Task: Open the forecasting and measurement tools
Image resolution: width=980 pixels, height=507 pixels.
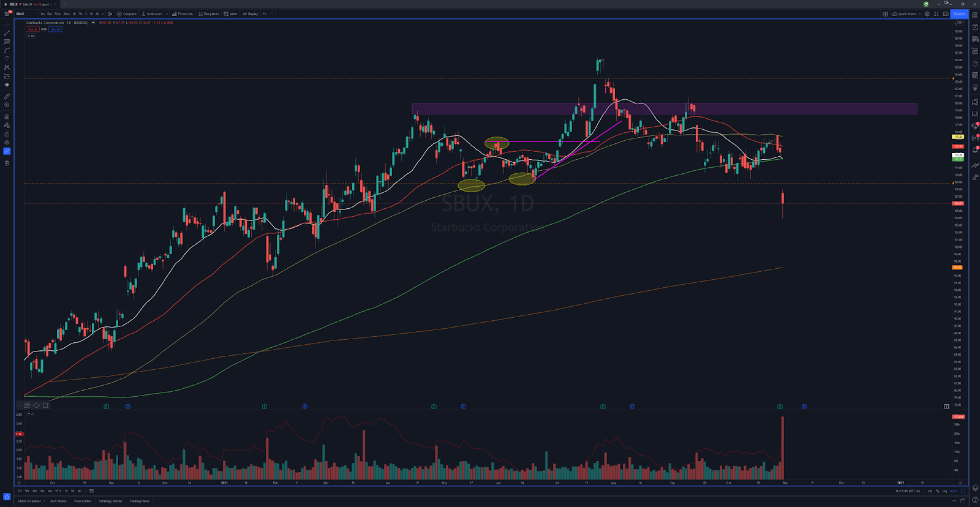Action: coord(7,77)
